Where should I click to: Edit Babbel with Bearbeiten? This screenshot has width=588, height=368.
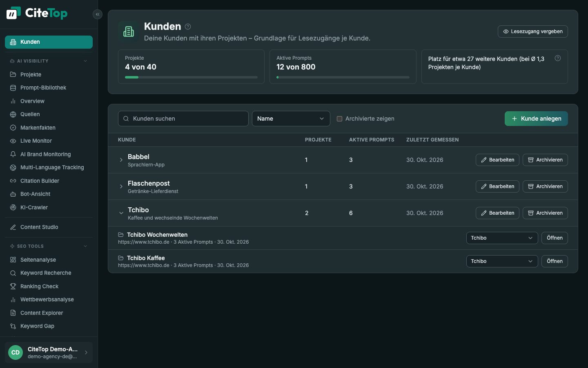[x=497, y=160]
